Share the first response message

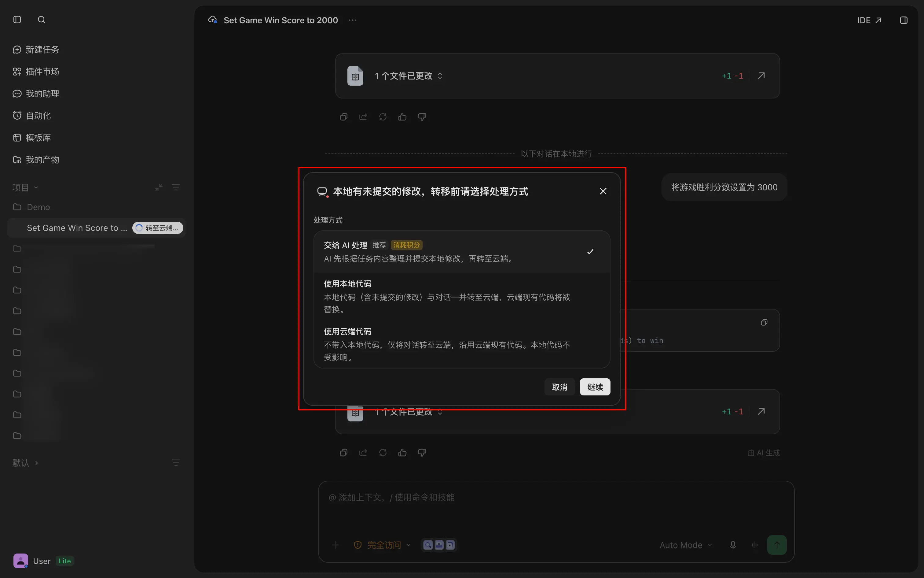[363, 117]
